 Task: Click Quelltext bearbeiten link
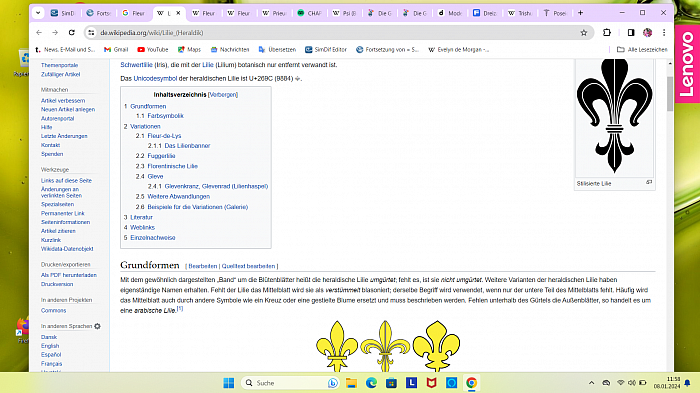point(248,266)
